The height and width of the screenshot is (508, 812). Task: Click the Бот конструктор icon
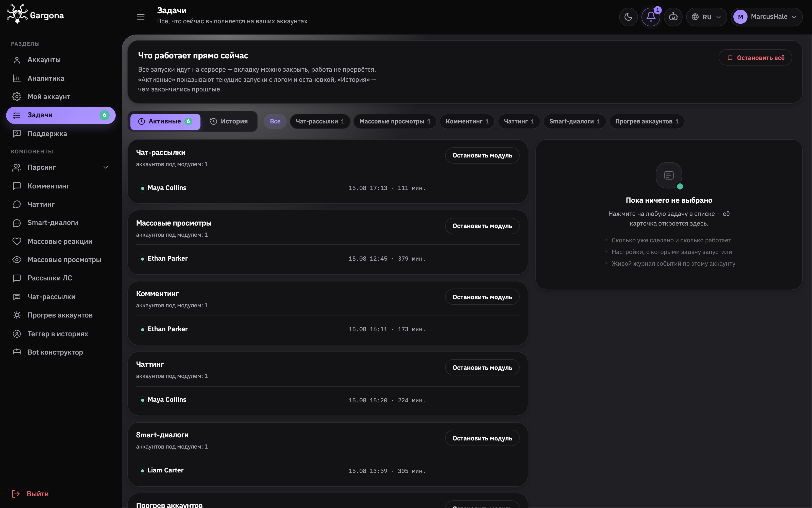(x=17, y=352)
